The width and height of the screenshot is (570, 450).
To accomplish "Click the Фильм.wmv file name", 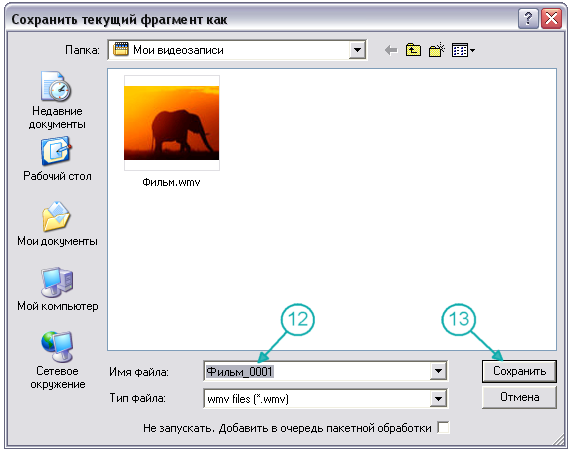I will pyautogui.click(x=171, y=182).
